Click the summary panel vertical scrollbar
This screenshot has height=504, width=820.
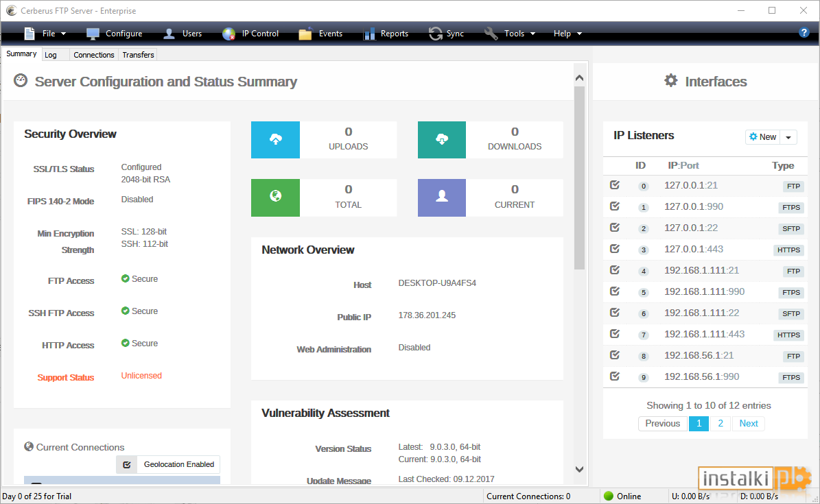(579, 178)
